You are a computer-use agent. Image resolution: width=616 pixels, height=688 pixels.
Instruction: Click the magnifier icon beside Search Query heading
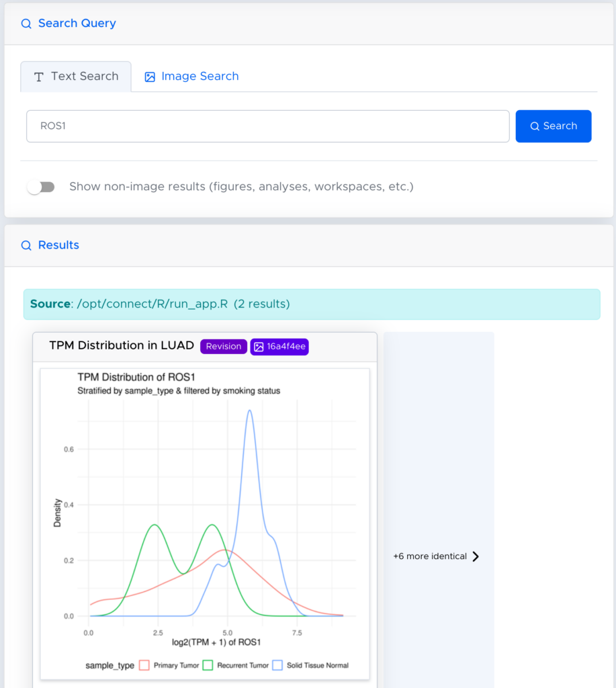pyautogui.click(x=26, y=24)
